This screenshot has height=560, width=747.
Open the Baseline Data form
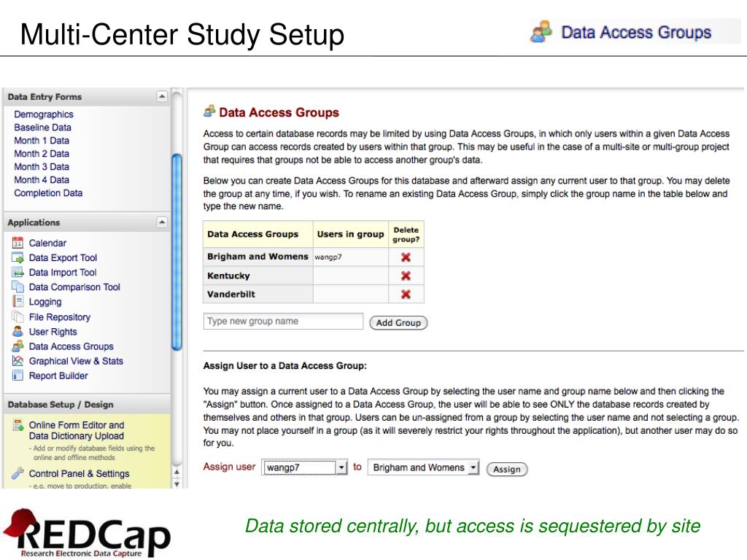(43, 128)
